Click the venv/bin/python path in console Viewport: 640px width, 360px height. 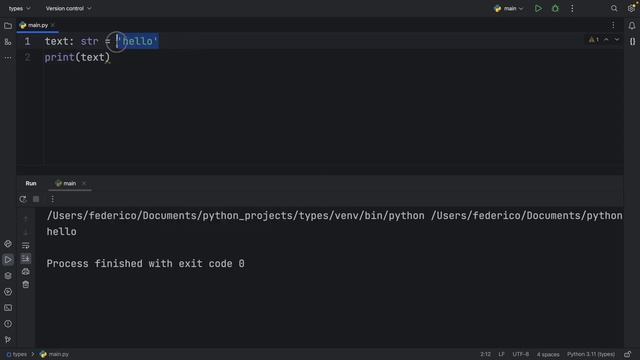[236, 216]
